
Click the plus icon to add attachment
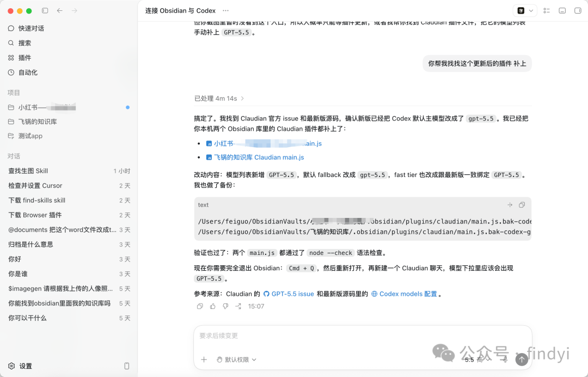coord(204,360)
